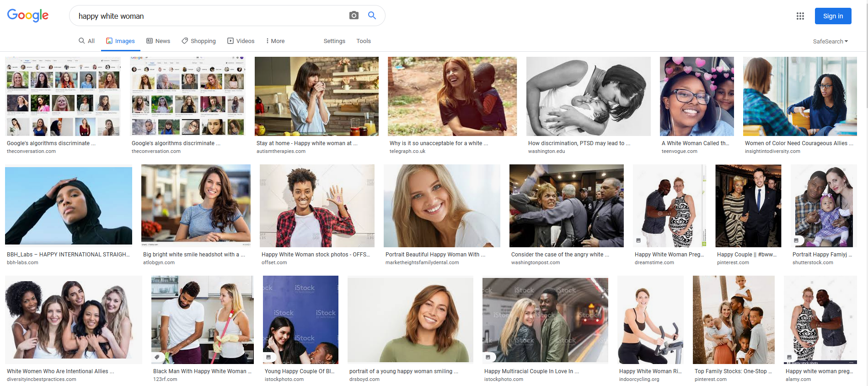
Task: Click 'Big bright white smile headshot' caption
Action: [194, 255]
